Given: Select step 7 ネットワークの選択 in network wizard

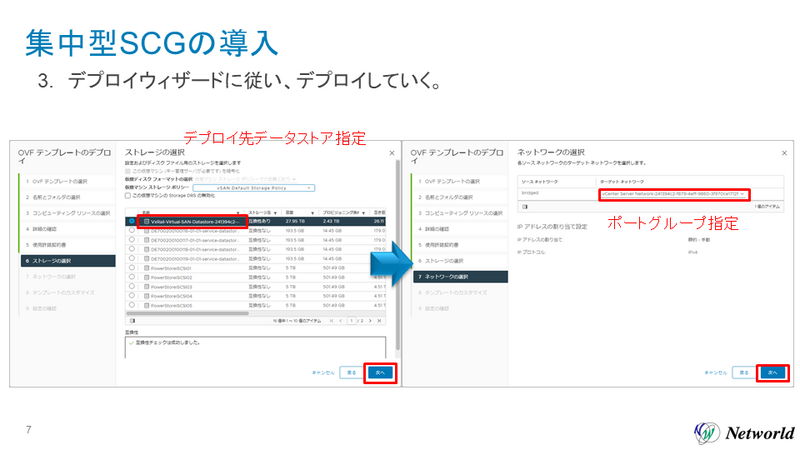Looking at the screenshot, I should pyautogui.click(x=461, y=277).
